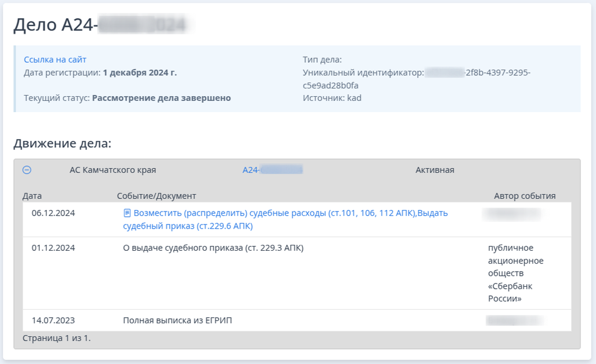Image resolution: width=596 pixels, height=364 pixels.
Task: Open the А24 case link in the table header row
Action: pos(272,170)
